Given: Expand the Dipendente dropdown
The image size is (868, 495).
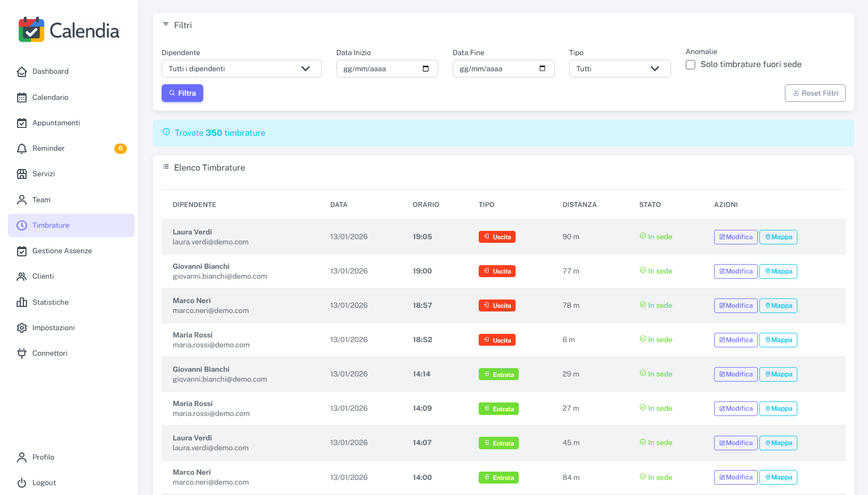Looking at the screenshot, I should pos(241,69).
